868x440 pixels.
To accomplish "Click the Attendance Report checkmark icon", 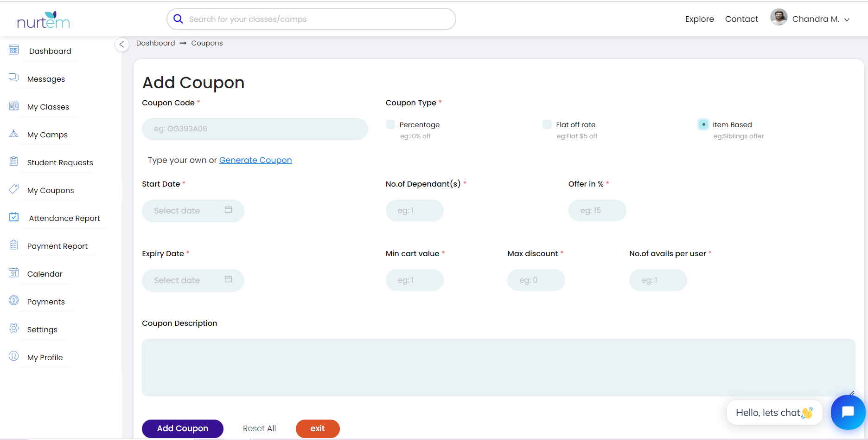I will 14,217.
